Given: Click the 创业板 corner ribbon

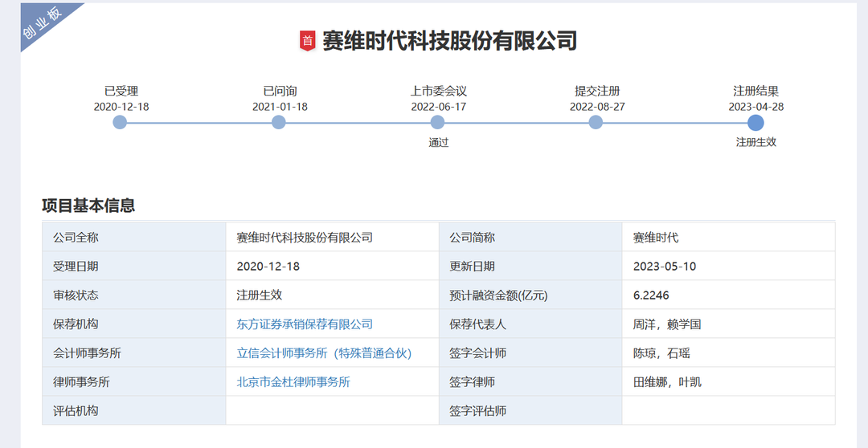Looking at the screenshot, I should point(42,25).
